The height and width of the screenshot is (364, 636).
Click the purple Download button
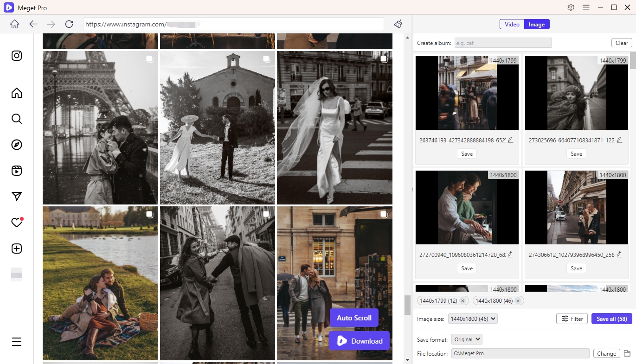click(359, 341)
